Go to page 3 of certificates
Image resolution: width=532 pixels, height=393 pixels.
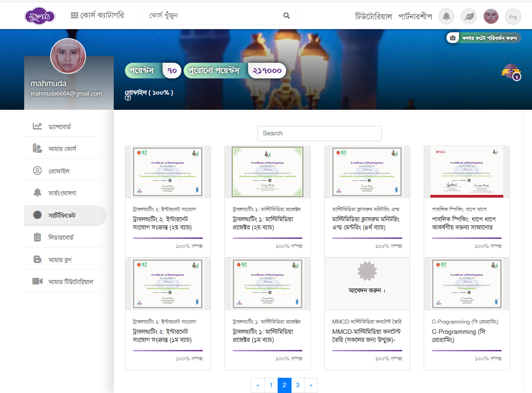tap(297, 385)
